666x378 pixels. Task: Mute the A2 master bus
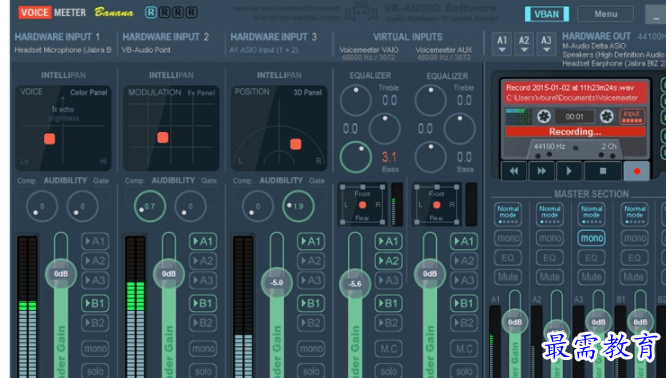point(550,277)
